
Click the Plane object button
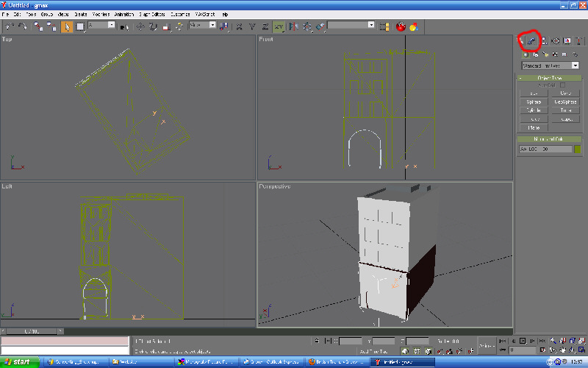click(534, 127)
